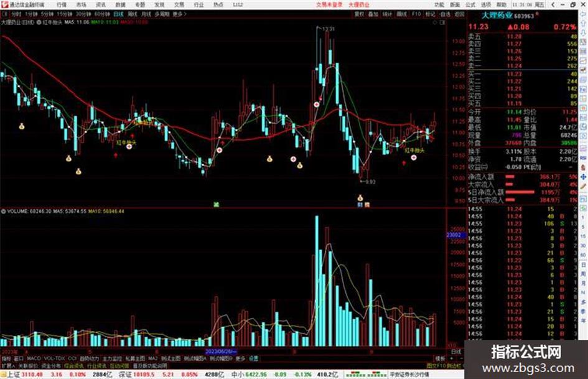588x379 pixels.
Task: Click the 13.31 high price label
Action: [328, 29]
